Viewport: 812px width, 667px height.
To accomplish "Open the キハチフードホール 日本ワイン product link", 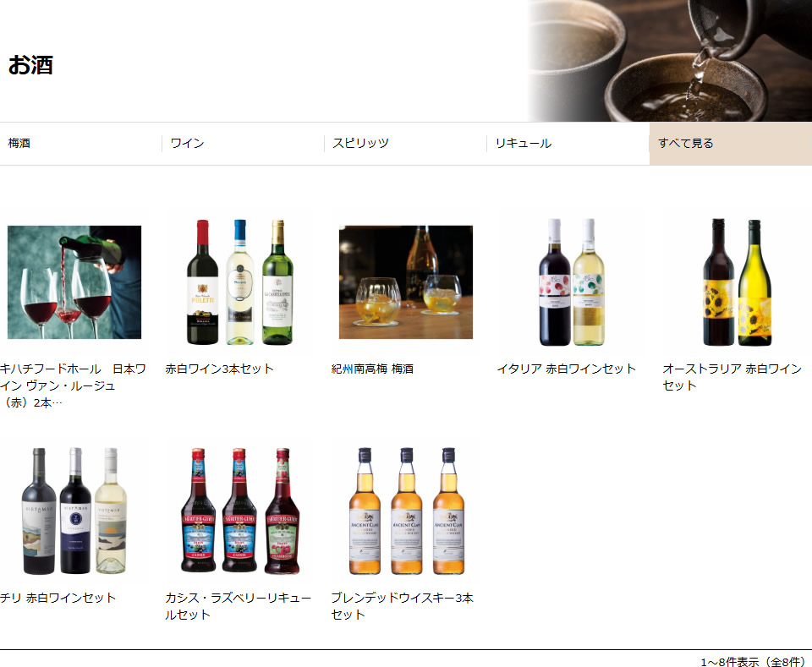I will coord(73,385).
